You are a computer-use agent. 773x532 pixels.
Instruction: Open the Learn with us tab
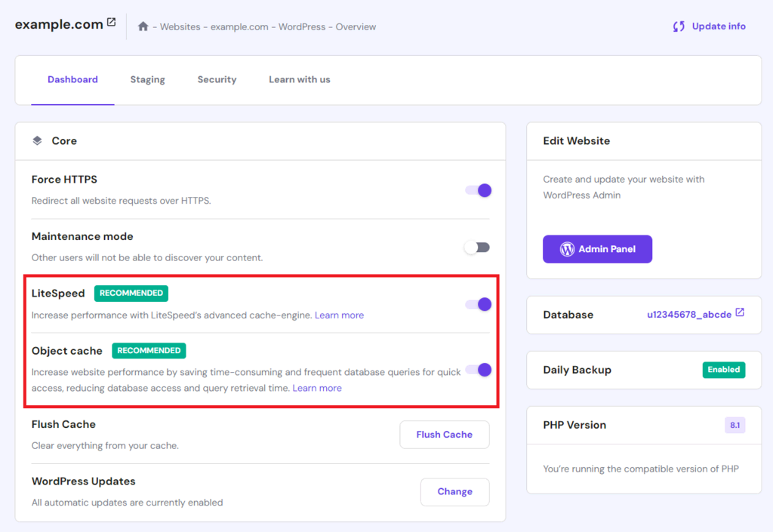tap(299, 80)
